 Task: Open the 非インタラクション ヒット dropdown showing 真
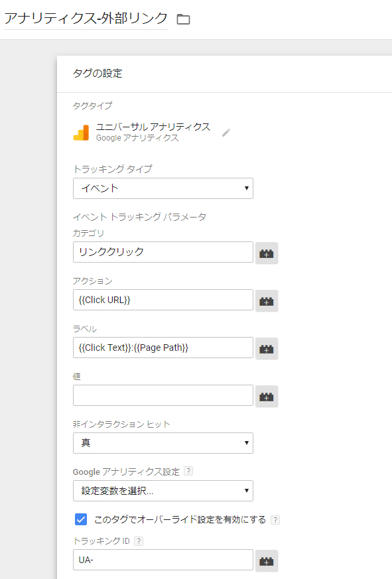point(163,443)
